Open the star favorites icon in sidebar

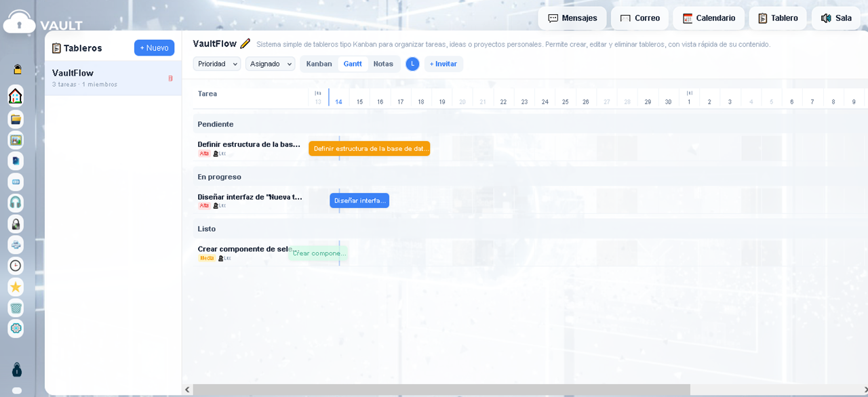pos(16,287)
